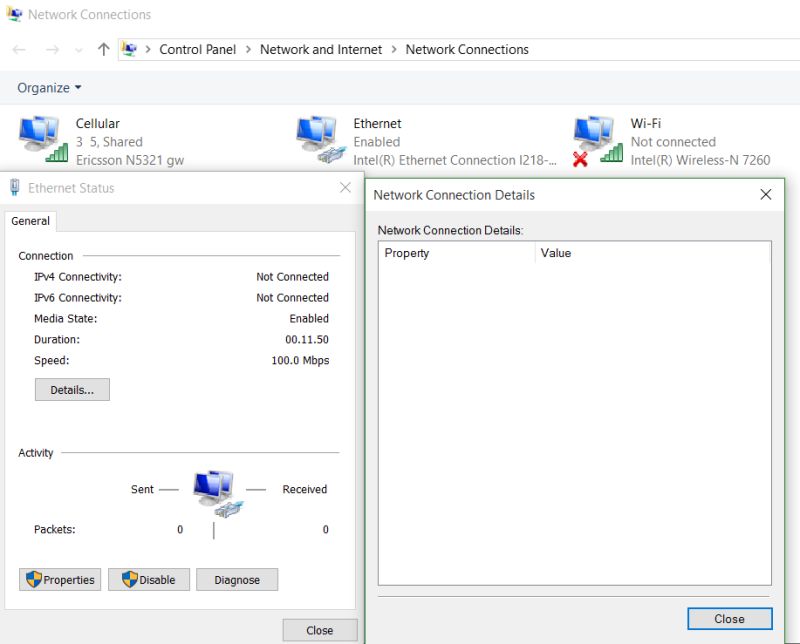Screen dimensions: 800x644
Task: Click the Details button in Ethernet Status
Action: coord(71,389)
